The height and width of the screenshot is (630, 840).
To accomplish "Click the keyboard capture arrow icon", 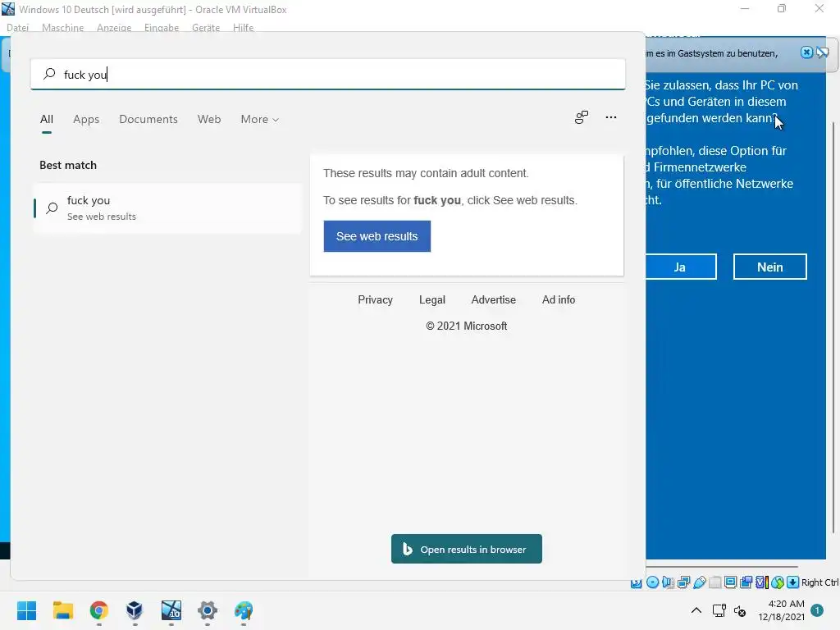I will point(793,582).
